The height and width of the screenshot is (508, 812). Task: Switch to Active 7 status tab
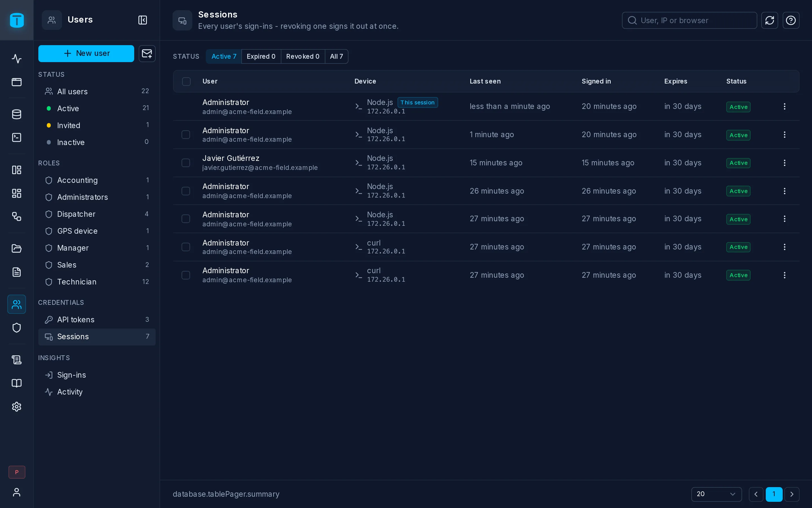coord(224,56)
